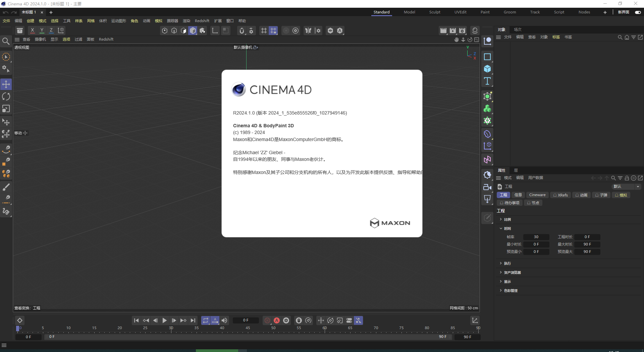Click the Cineware tab in attributes panel

[x=537, y=195]
